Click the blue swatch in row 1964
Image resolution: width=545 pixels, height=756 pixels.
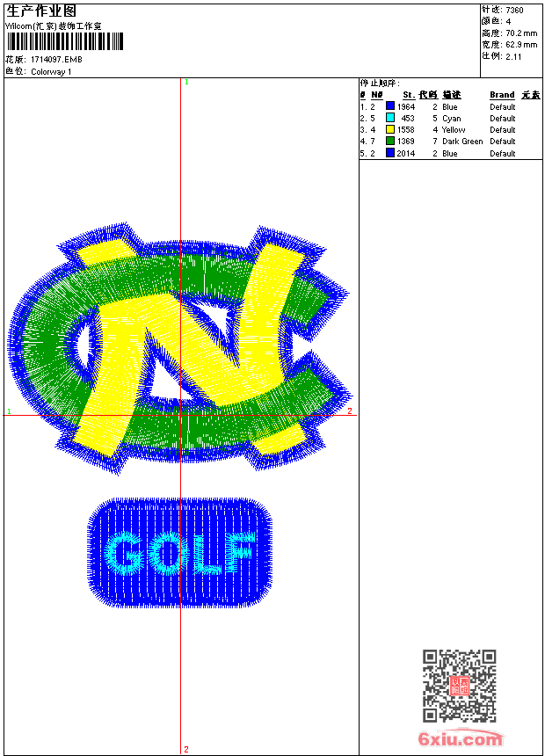(x=390, y=106)
